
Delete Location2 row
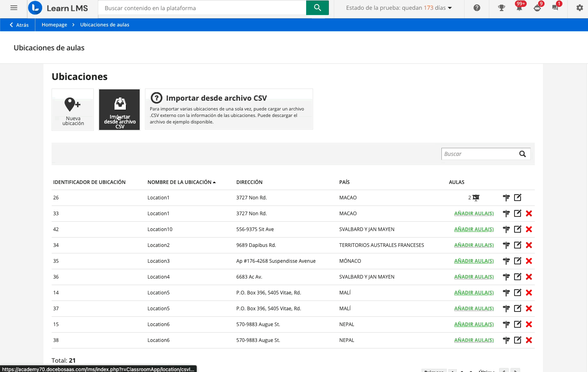[x=529, y=245]
